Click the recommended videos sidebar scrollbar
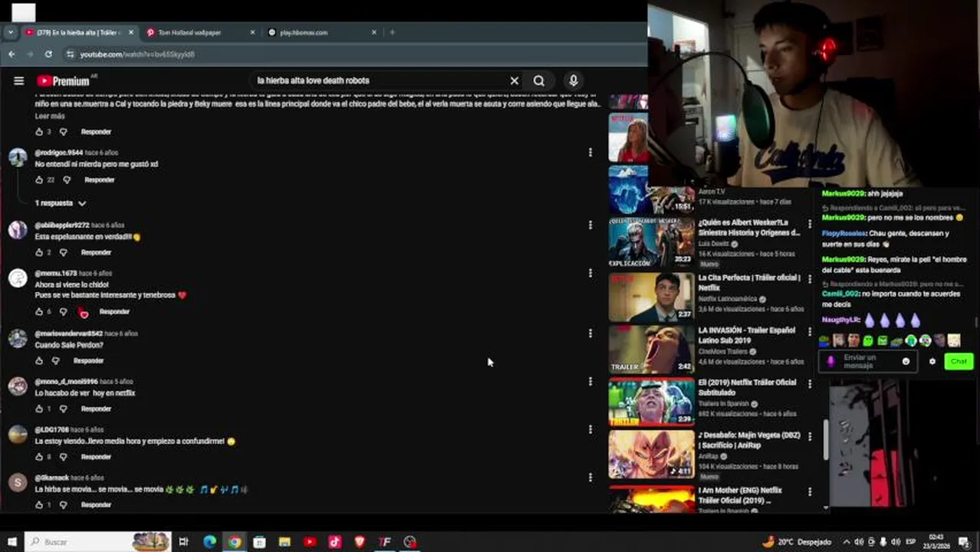 pos(826,440)
